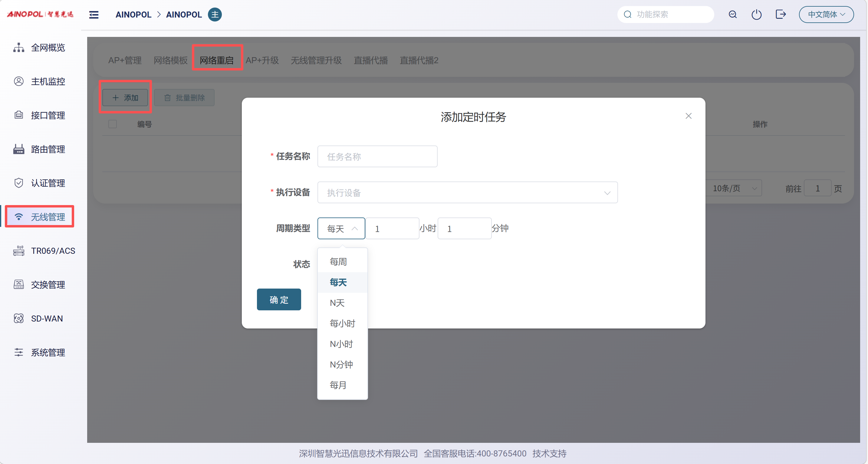Click the 小时 hour number field
868x464 pixels.
392,229
